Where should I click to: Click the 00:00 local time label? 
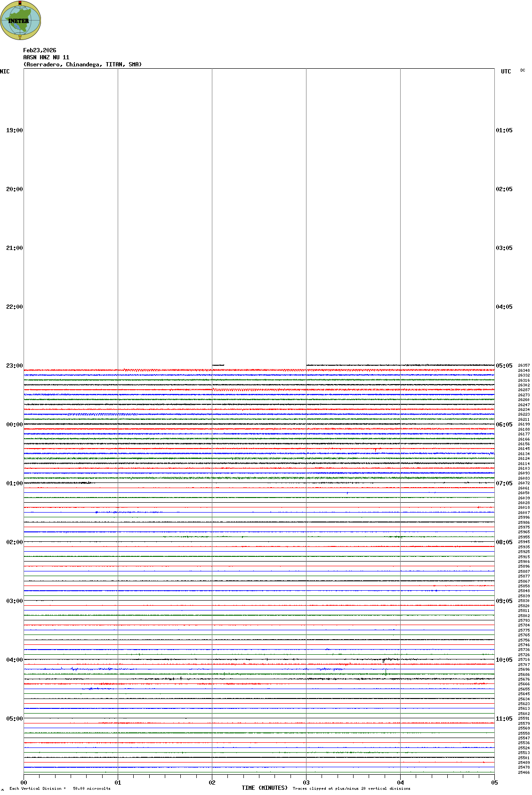pyautogui.click(x=14, y=425)
